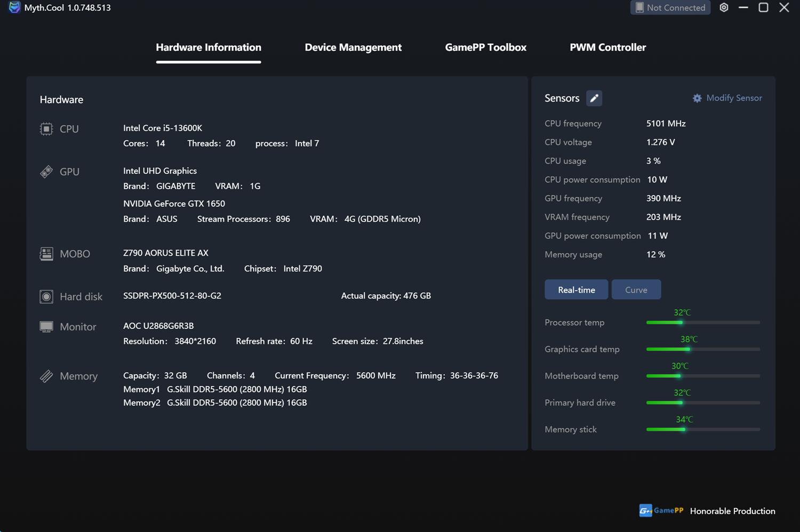This screenshot has width=800, height=532.
Task: Click the Processor temp bar
Action: click(703, 323)
